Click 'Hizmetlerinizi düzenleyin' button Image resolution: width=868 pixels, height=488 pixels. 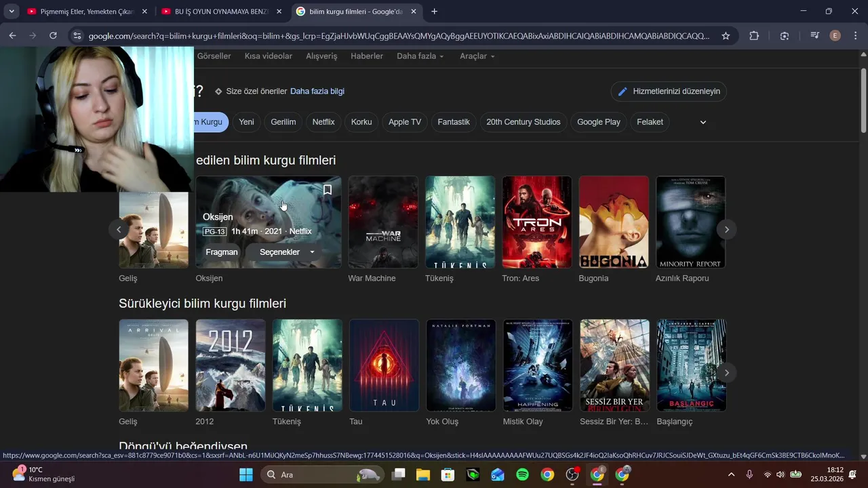pos(669,91)
